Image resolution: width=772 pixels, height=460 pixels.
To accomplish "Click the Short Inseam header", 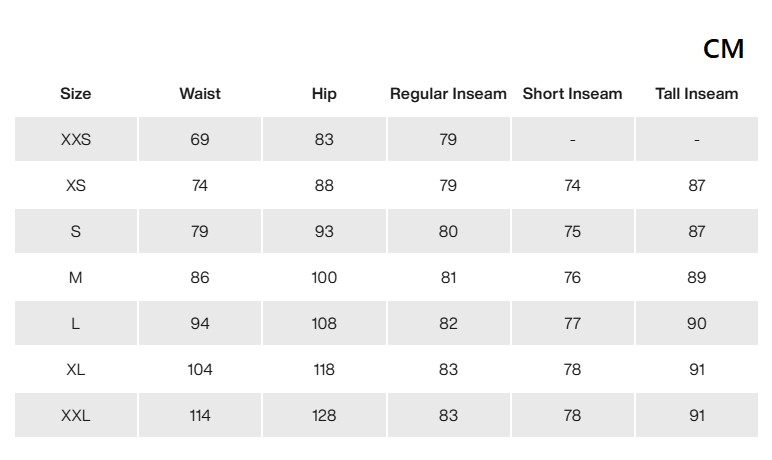I will (x=572, y=94).
